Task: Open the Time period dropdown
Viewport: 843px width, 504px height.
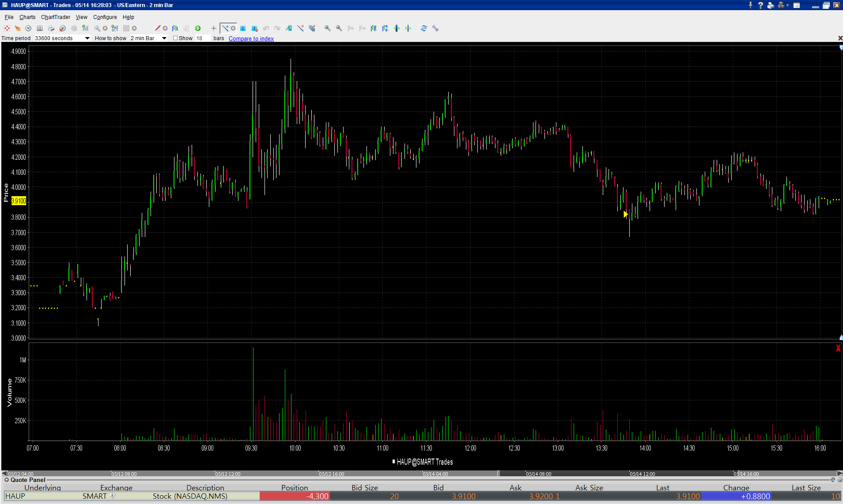Action: [x=87, y=38]
